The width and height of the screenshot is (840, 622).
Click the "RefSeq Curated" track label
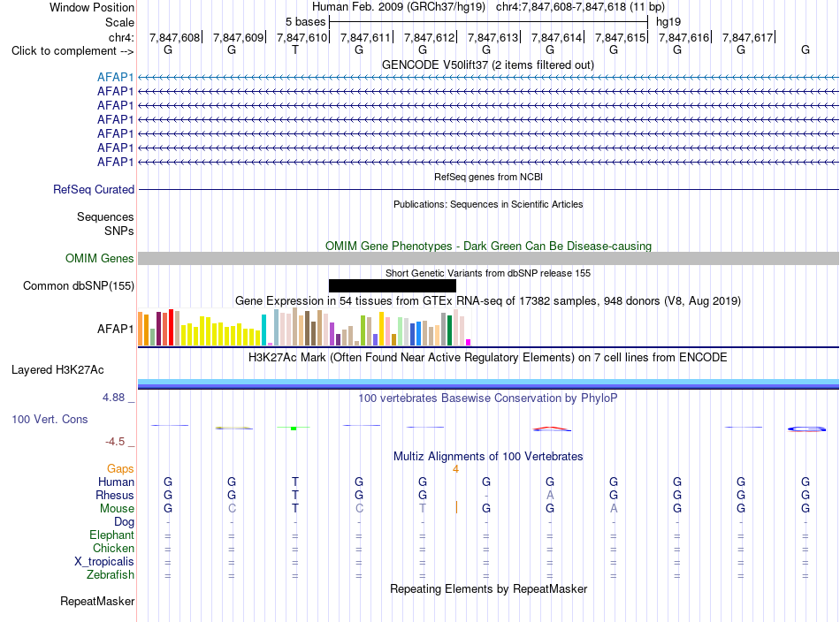click(x=94, y=189)
